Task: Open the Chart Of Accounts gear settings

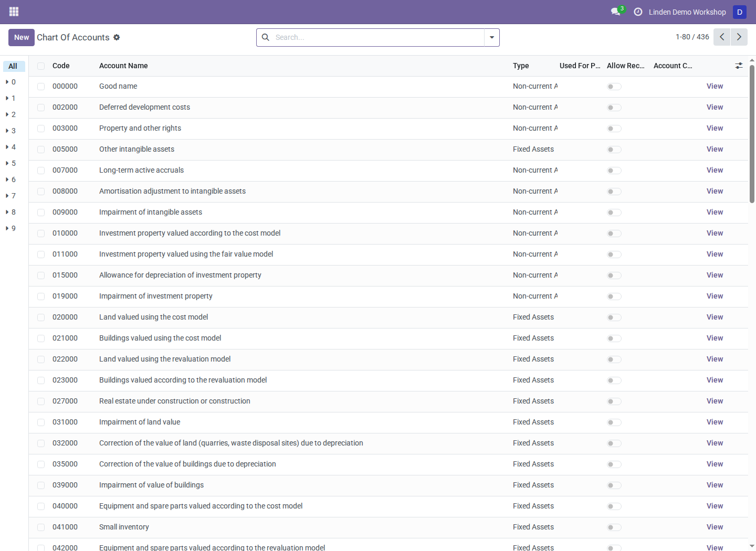Action: (x=117, y=37)
